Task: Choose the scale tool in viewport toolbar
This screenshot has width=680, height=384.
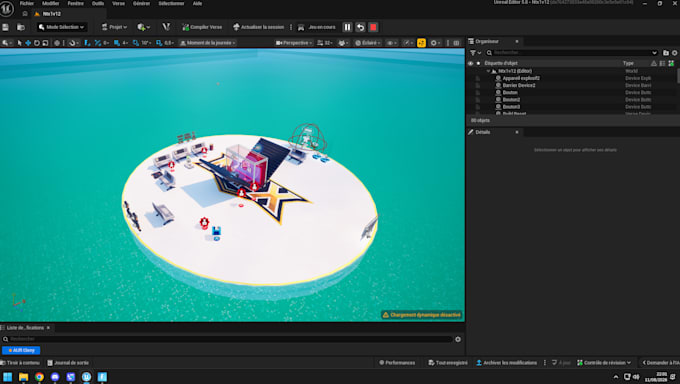Action: [45, 43]
